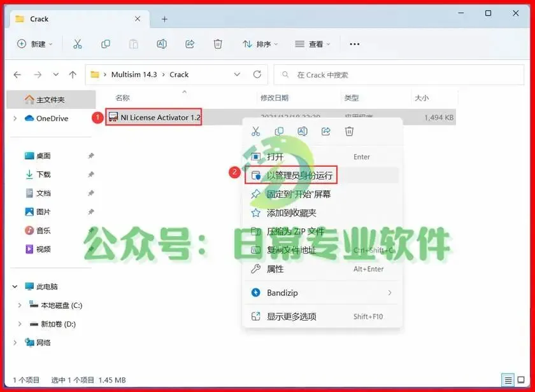Expand the address bar history dropdown
Screen dimensions: 535x392
pyautogui.click(x=237, y=74)
